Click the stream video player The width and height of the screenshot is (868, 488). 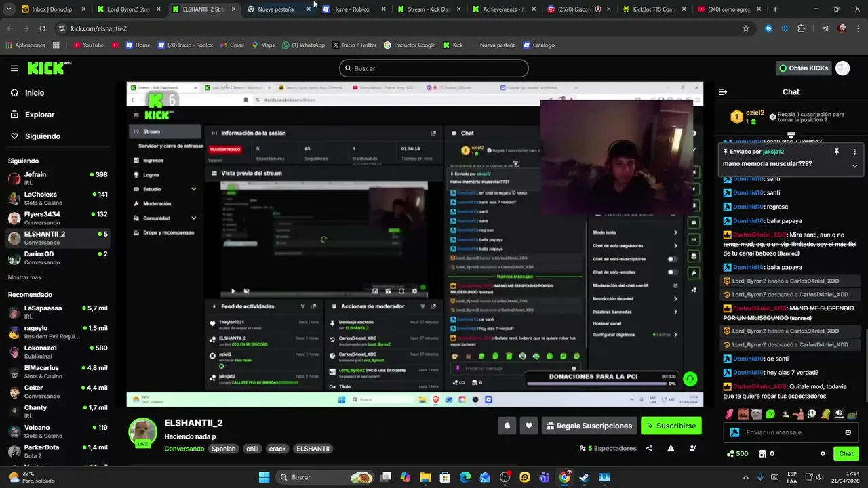[x=414, y=244]
